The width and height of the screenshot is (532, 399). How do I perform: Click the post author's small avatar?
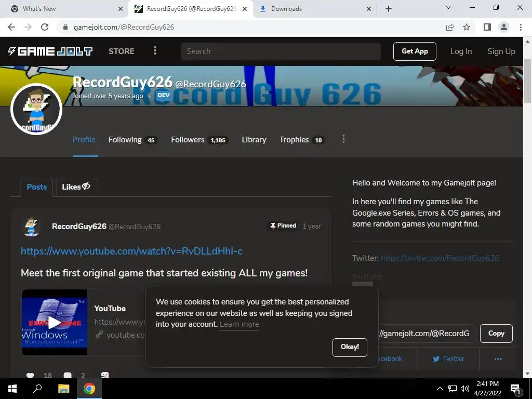coord(32,227)
